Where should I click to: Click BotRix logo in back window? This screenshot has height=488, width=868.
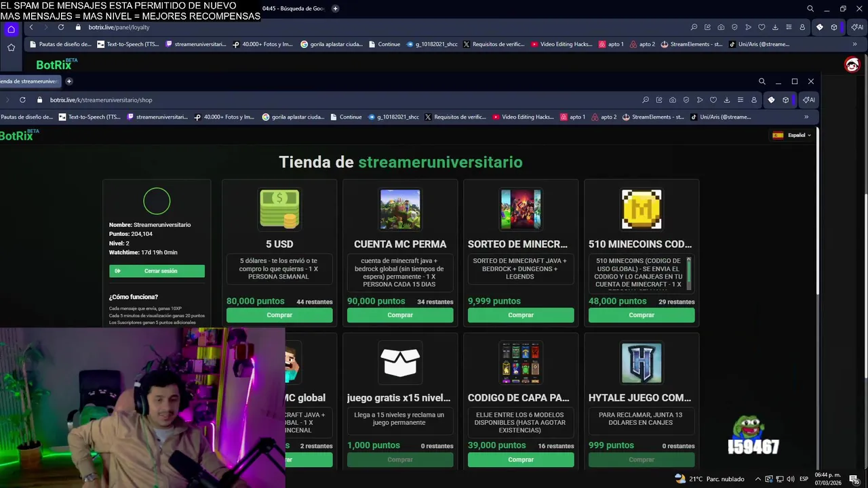(56, 64)
